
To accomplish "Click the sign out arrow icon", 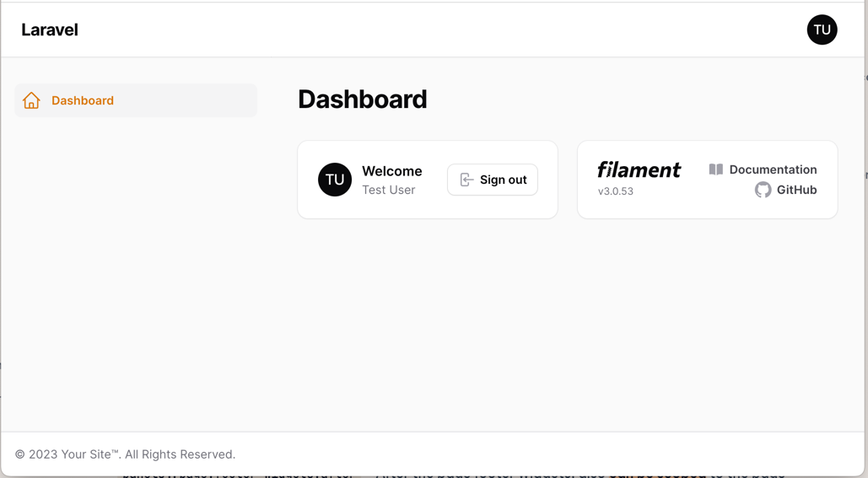I will pos(466,180).
